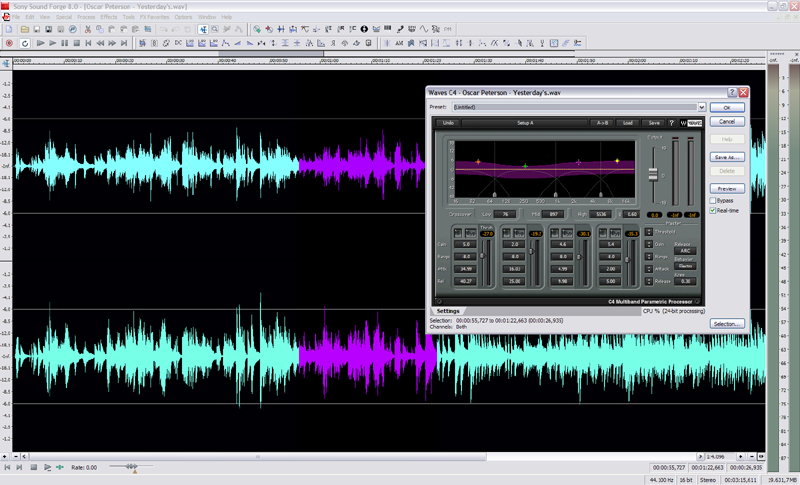Open the Release ARC selector

(x=685, y=251)
